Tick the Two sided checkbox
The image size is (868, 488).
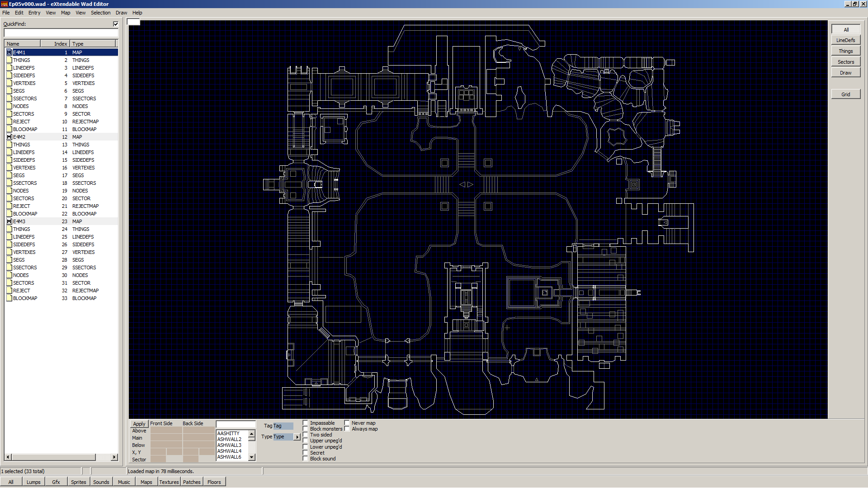click(x=306, y=435)
